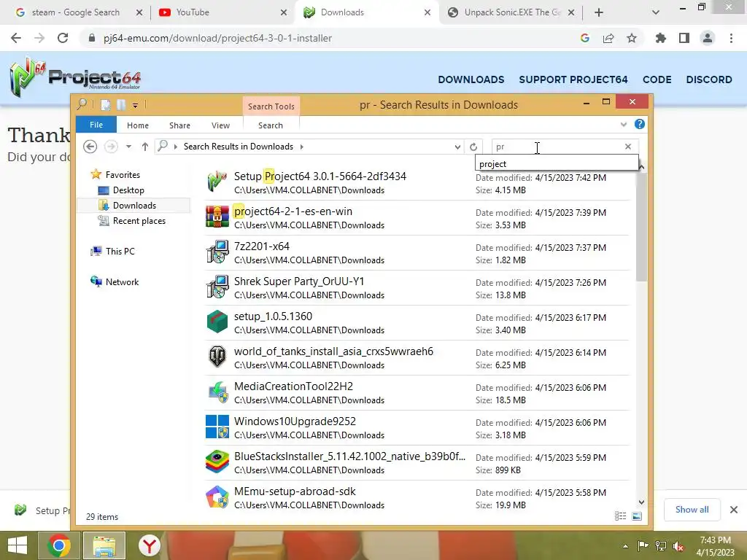
Task: Open Explorer help question mark
Action: 639,124
